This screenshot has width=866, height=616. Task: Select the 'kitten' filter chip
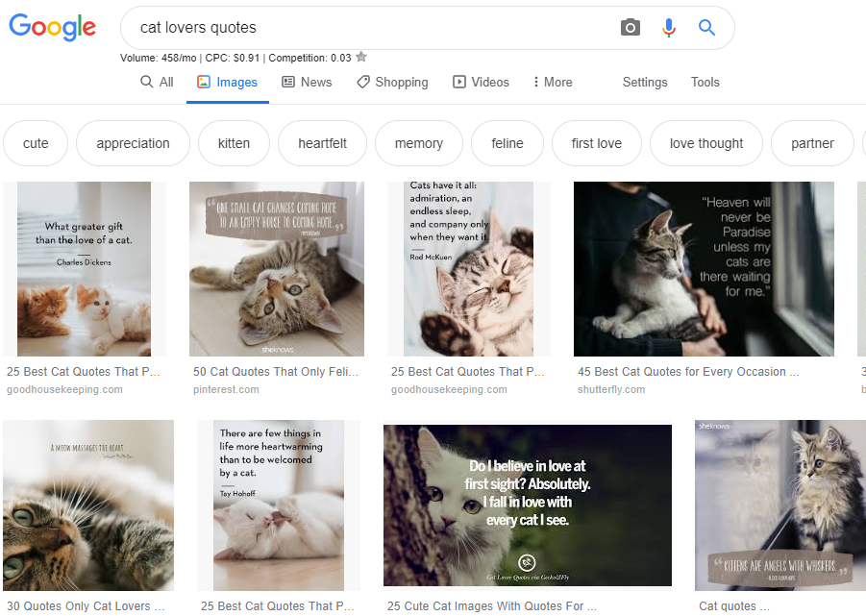click(x=234, y=143)
